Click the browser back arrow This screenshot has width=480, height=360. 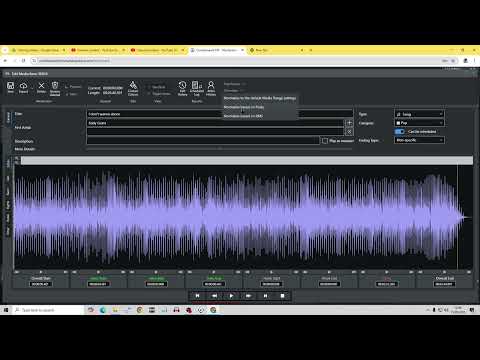coord(5,60)
